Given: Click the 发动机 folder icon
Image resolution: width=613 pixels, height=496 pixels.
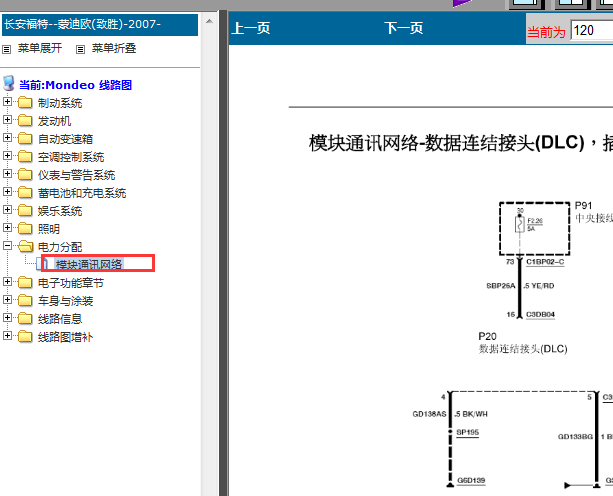Looking at the screenshot, I should pyautogui.click(x=25, y=120).
